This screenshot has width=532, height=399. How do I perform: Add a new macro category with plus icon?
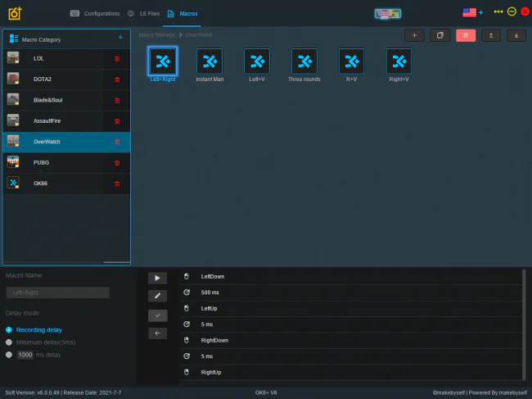pos(120,38)
